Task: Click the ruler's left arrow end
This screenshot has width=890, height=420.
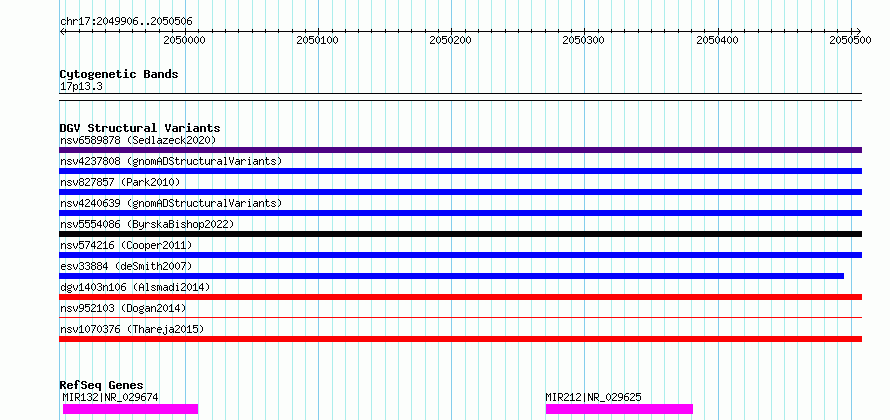Action: coord(62,31)
